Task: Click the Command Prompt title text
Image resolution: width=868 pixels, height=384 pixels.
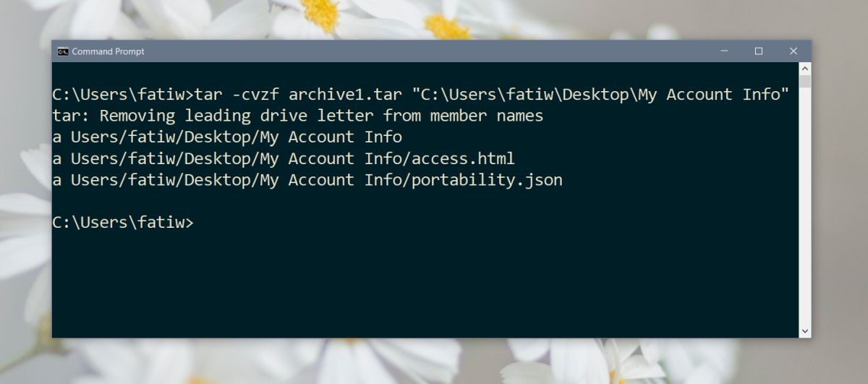Action: 108,51
